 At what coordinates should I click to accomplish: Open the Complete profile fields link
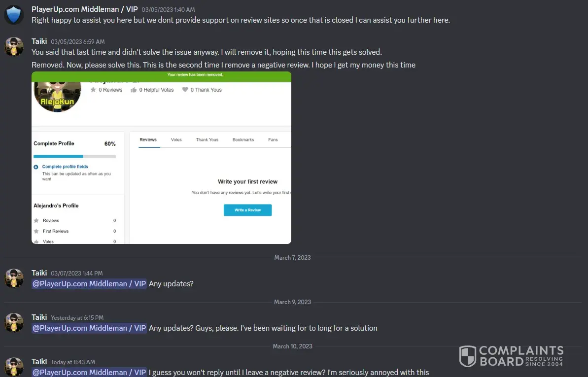coord(65,167)
